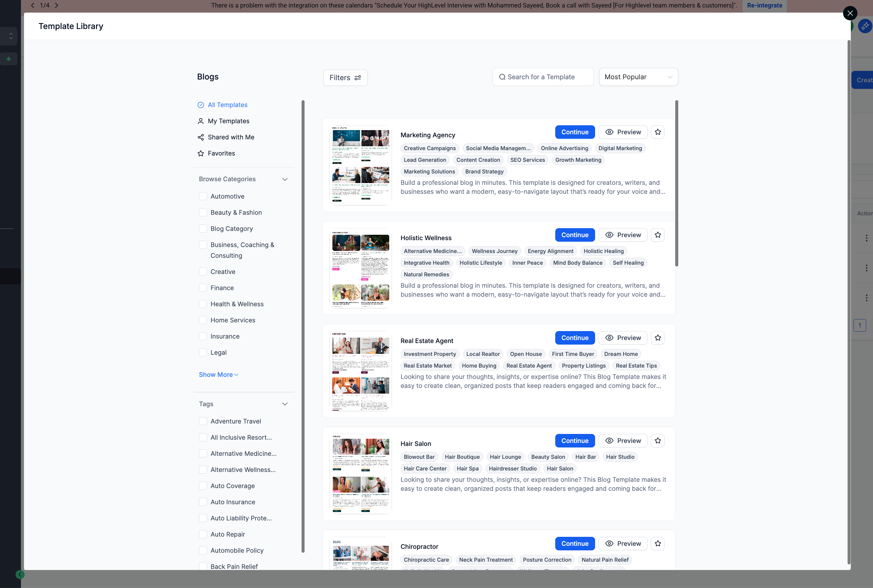The height and width of the screenshot is (588, 873).
Task: Click Continue on Chiropractor template
Action: (x=574, y=543)
